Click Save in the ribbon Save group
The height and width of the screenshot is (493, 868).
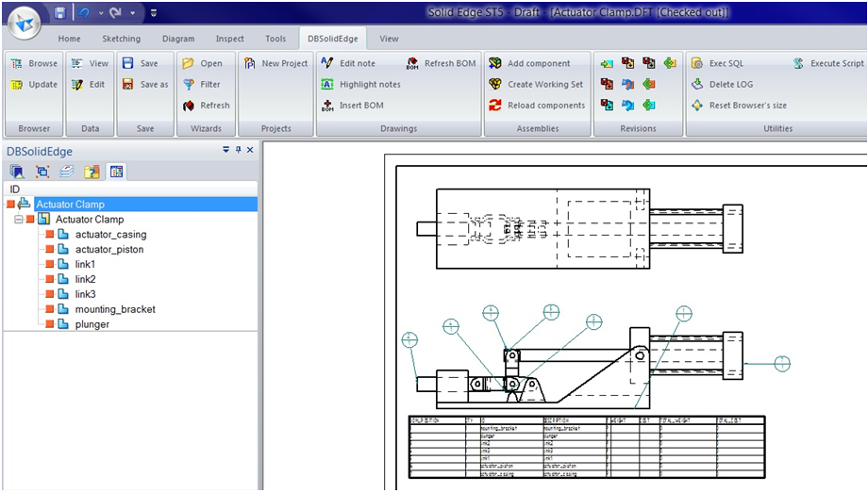140,64
